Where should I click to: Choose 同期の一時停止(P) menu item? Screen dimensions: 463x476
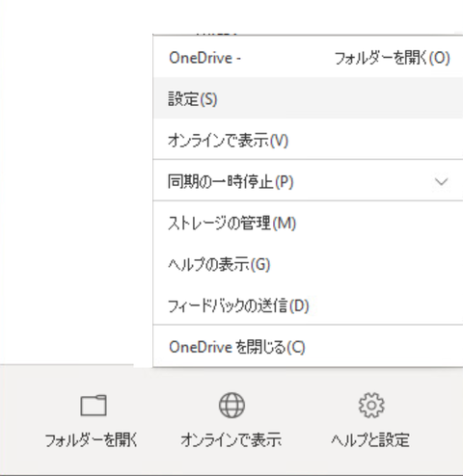308,181
